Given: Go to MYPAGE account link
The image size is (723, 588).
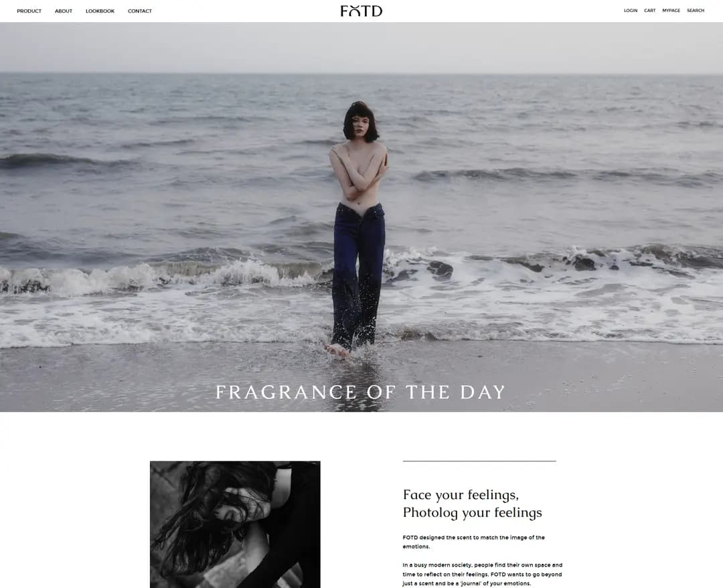Looking at the screenshot, I should click(x=671, y=11).
